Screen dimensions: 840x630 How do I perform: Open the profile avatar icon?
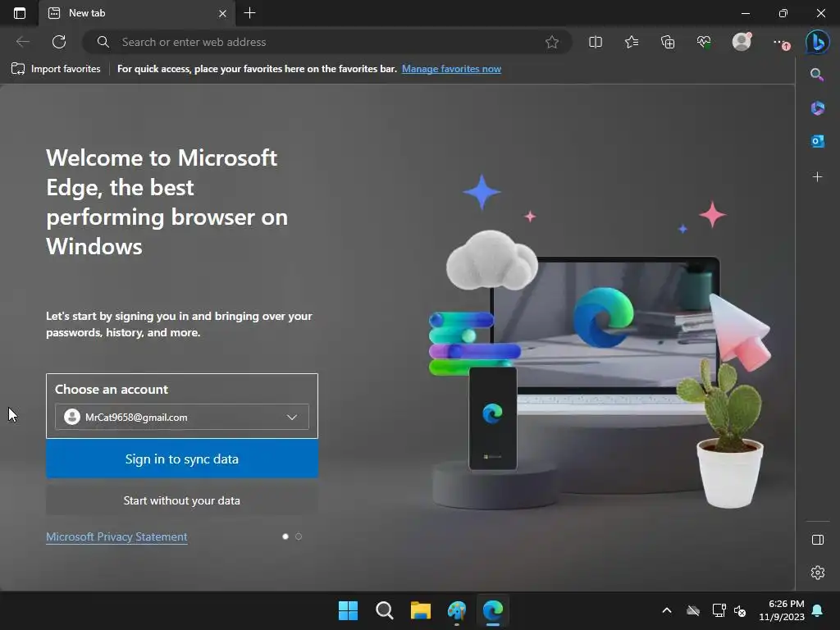(742, 41)
